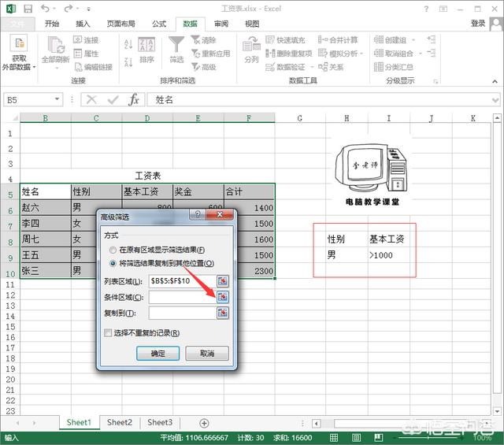Click Remove Duplicates (删除重复项)

tap(289, 54)
